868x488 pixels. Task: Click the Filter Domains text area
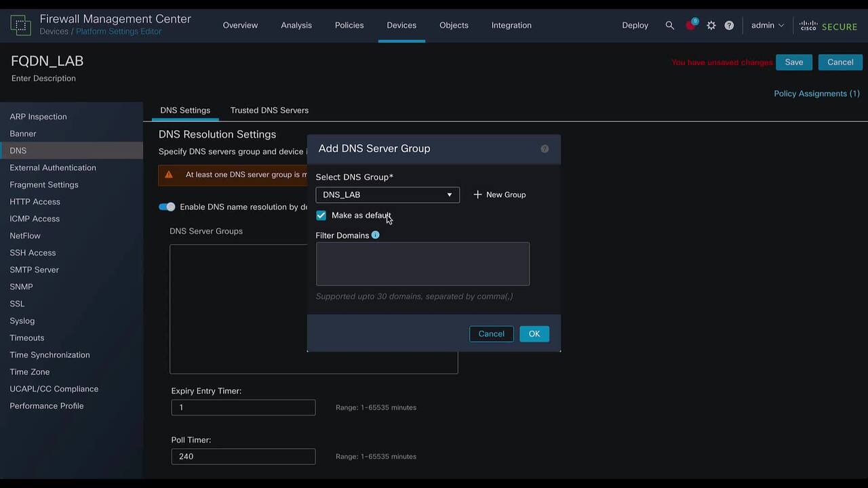point(422,264)
